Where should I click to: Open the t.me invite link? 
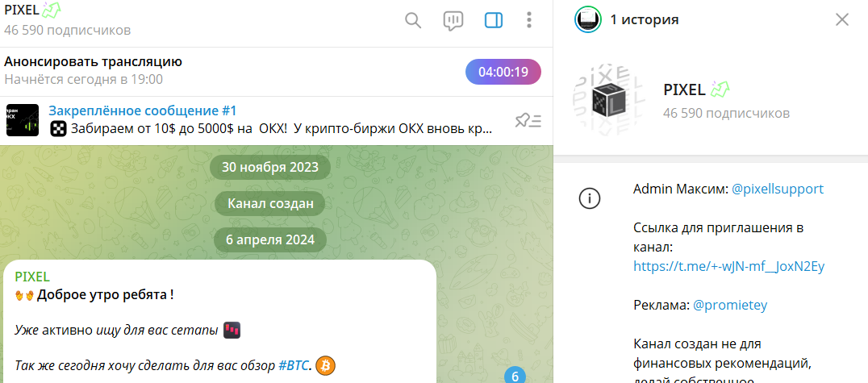pyautogui.click(x=729, y=267)
